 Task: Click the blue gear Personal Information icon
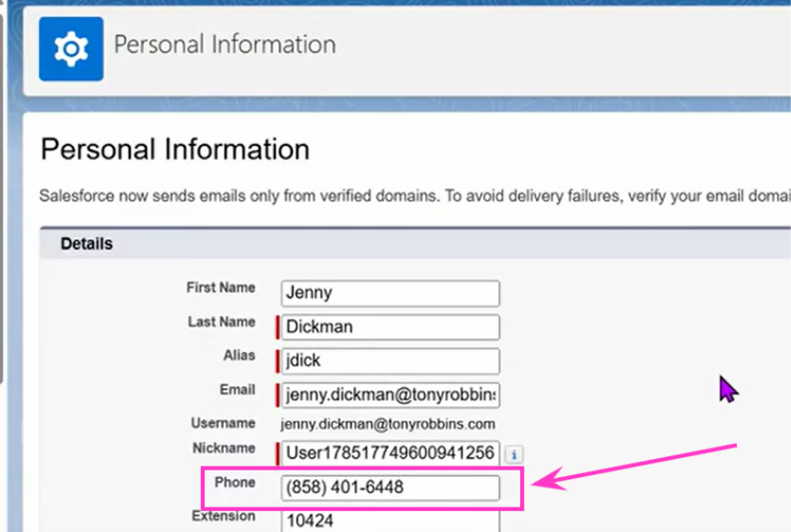coord(71,49)
